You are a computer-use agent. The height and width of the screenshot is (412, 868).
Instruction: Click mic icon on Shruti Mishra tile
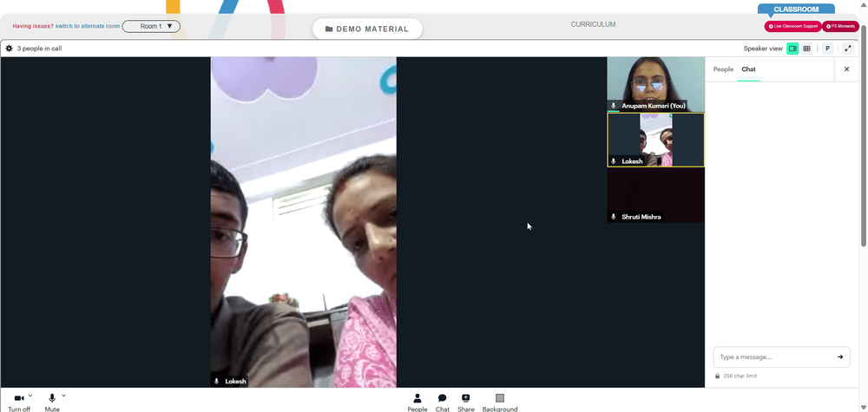[x=614, y=217]
